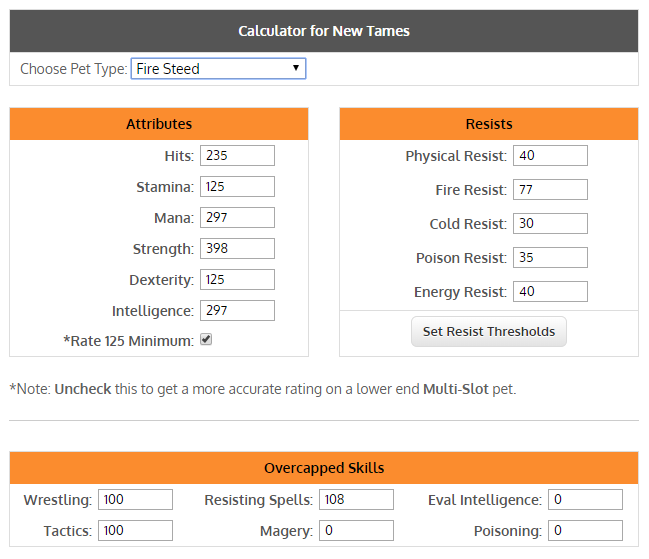Select the Tactics skill input
This screenshot has height=559, width=649.
pos(135,530)
